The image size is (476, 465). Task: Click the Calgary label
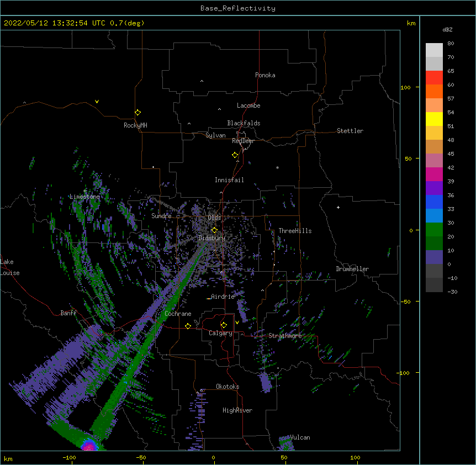(220, 333)
